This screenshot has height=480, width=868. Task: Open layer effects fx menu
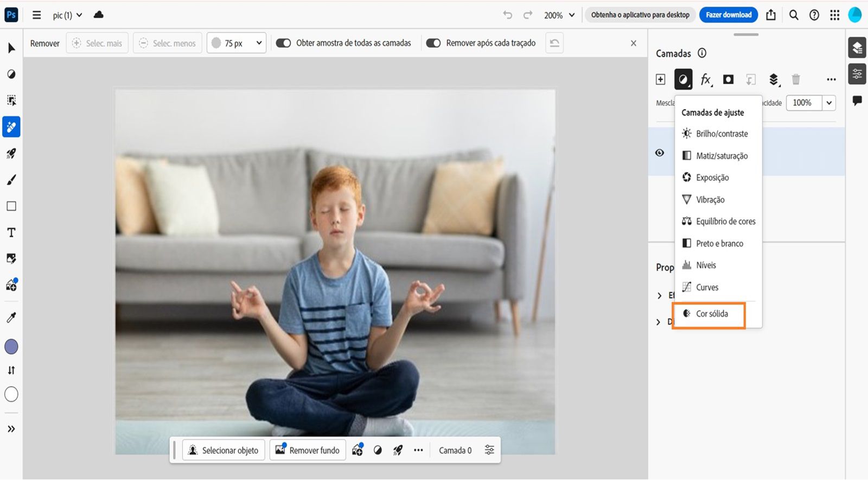coord(706,80)
